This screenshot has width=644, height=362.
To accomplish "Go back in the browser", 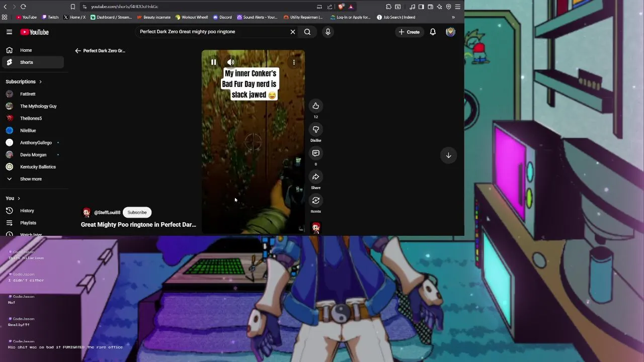I will click(x=5, y=7).
